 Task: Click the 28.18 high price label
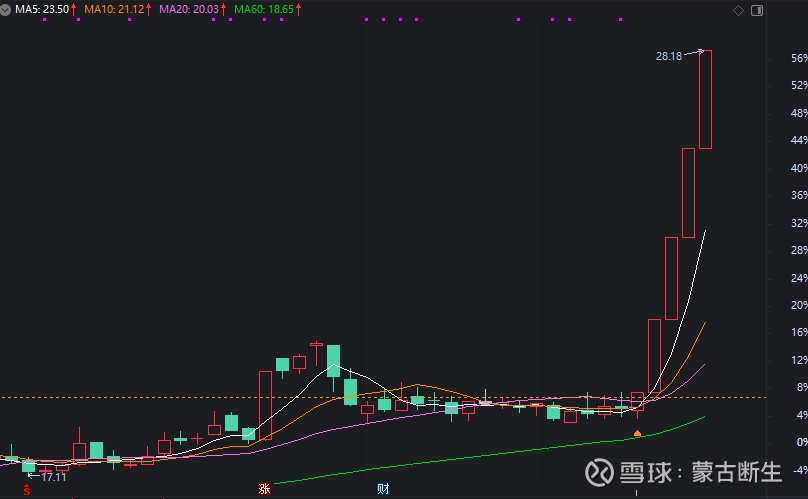pos(669,56)
